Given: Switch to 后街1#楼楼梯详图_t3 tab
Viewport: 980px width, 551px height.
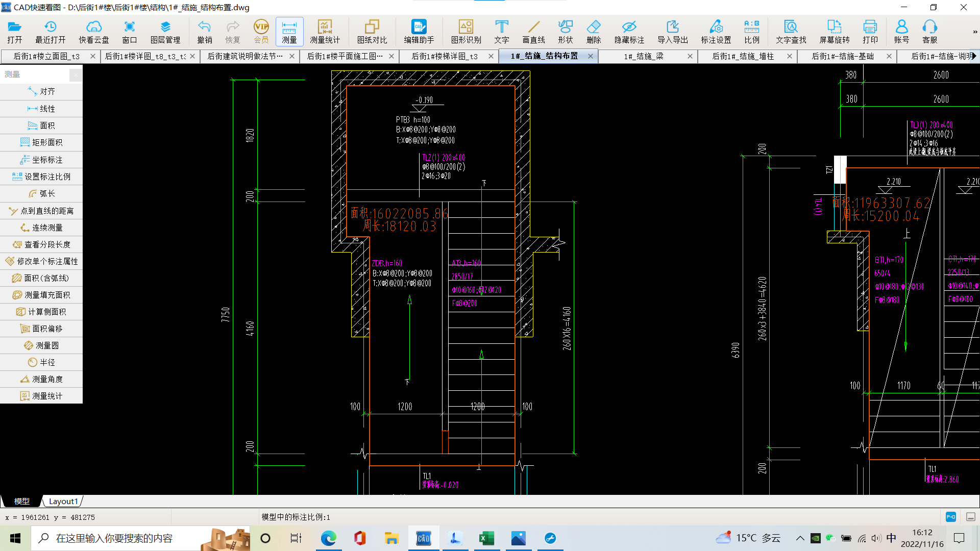Looking at the screenshot, I should coord(445,56).
